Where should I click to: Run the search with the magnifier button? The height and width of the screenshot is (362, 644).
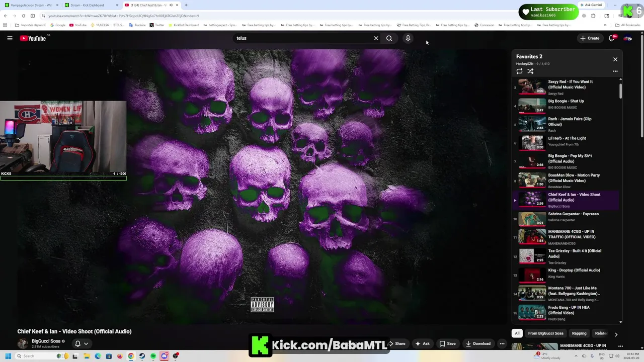(x=389, y=38)
